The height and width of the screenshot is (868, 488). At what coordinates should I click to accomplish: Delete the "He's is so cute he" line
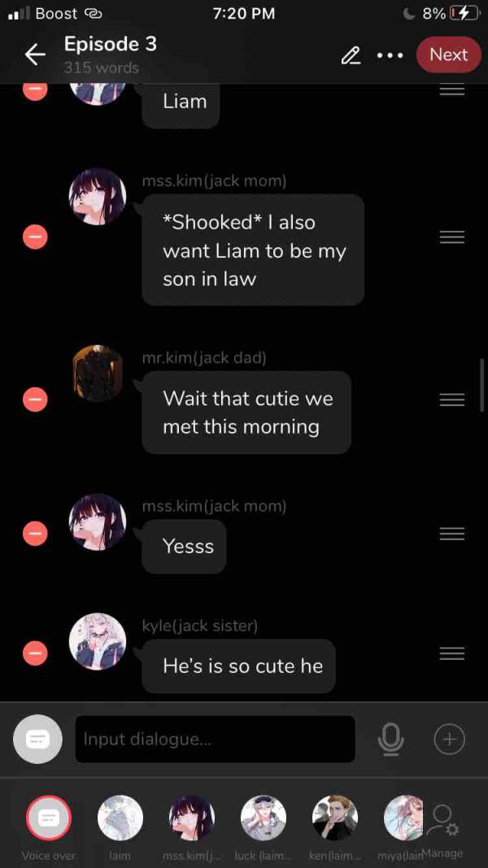(x=35, y=653)
